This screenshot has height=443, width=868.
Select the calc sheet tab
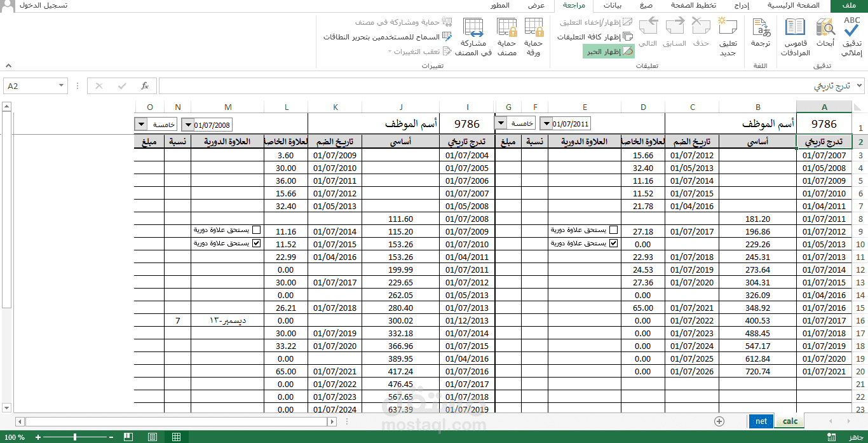coord(790,421)
